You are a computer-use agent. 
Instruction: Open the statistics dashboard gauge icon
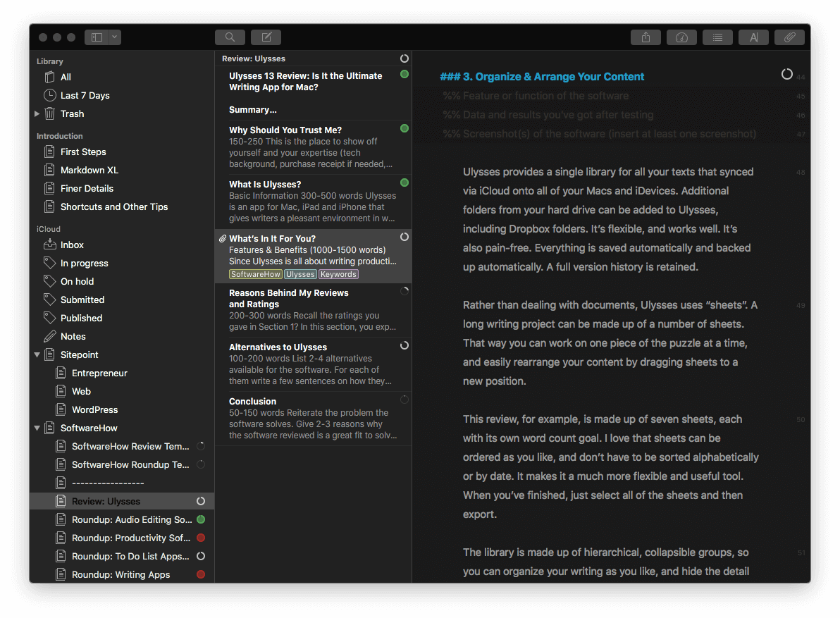(681, 37)
